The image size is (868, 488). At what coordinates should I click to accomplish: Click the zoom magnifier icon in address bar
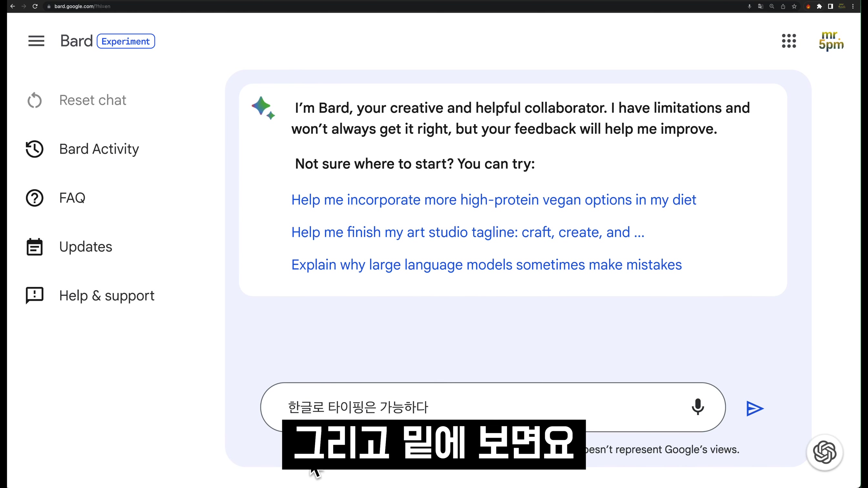(x=772, y=6)
